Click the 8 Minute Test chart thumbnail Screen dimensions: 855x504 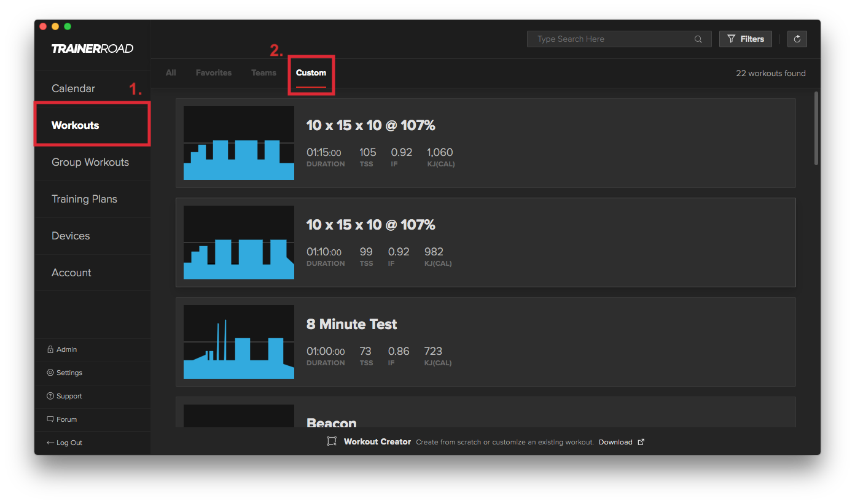(239, 342)
